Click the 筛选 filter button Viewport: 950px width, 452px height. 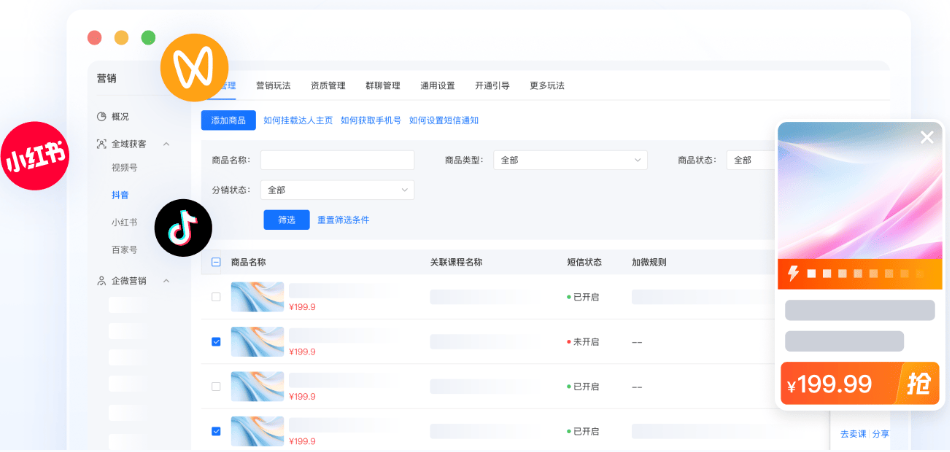pyautogui.click(x=287, y=220)
